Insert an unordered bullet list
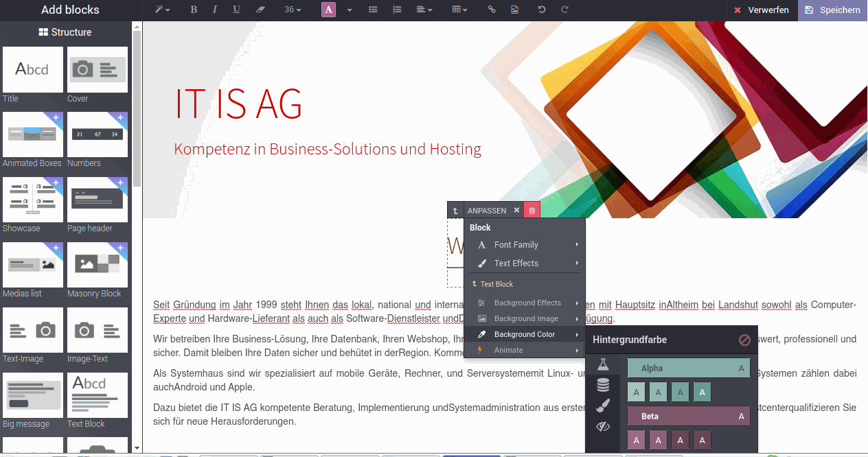 pos(373,10)
